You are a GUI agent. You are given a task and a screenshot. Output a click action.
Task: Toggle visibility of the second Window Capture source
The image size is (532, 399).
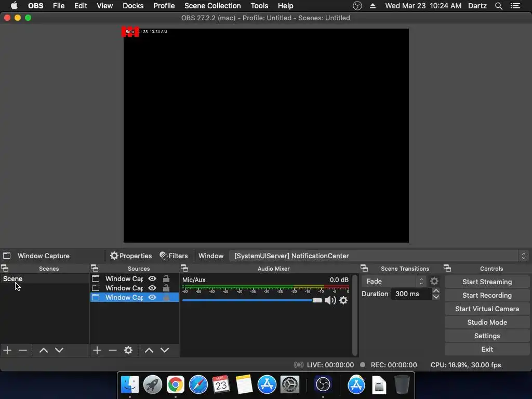pos(152,288)
